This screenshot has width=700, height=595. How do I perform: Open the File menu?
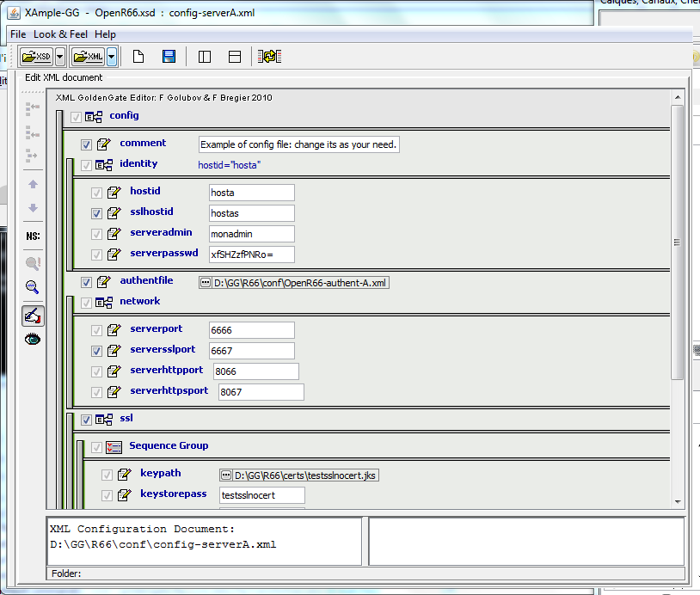click(x=18, y=34)
